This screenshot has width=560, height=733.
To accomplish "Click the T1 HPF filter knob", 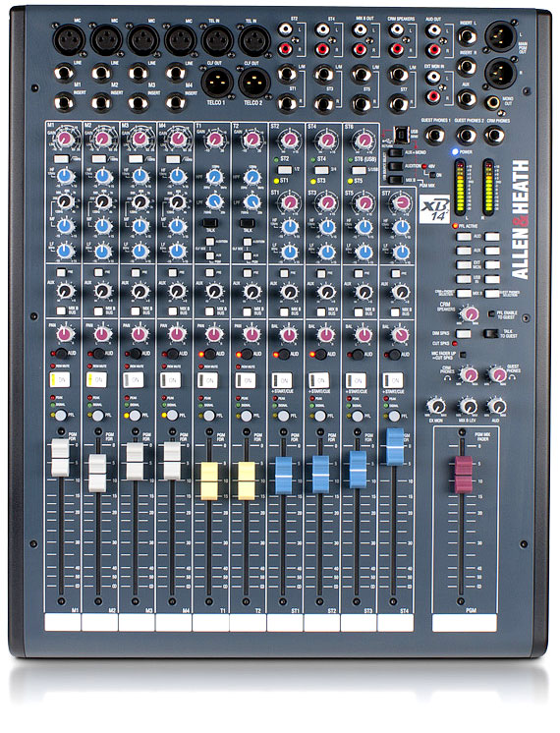I will coord(214,177).
